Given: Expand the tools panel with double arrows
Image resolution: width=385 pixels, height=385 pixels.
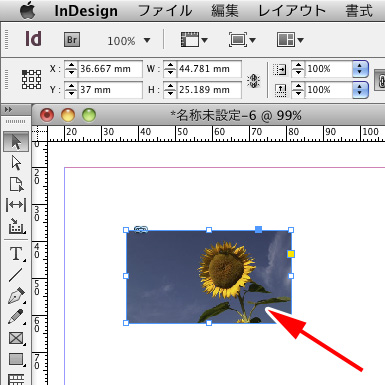Looking at the screenshot, I should tap(9, 109).
